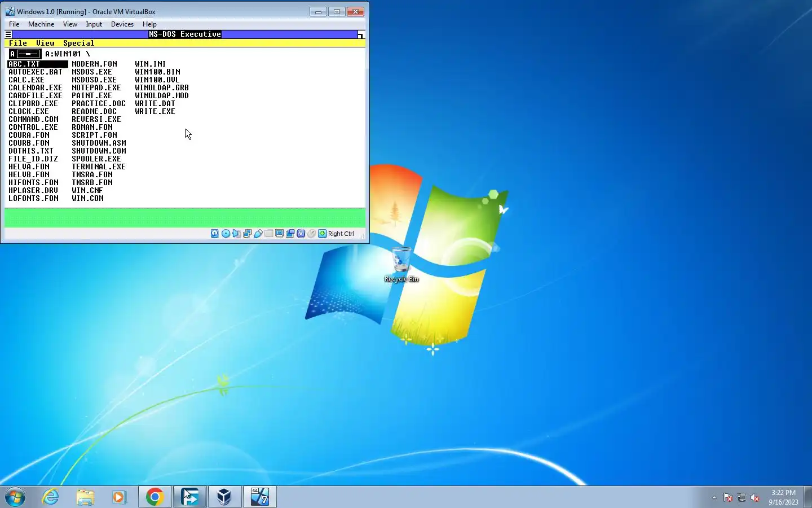Click the hard disk activity indicator icon
Viewport: 812px width, 508px height.
(215, 234)
